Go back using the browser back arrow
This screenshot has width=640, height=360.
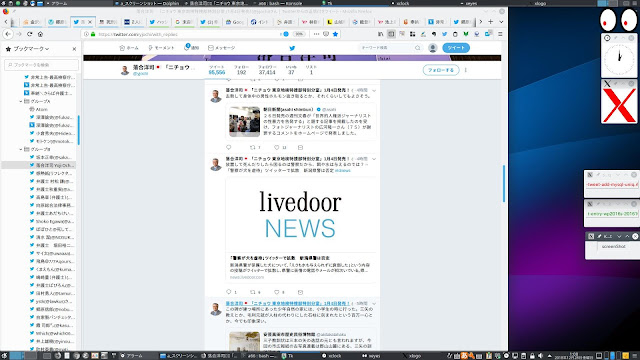(8, 34)
